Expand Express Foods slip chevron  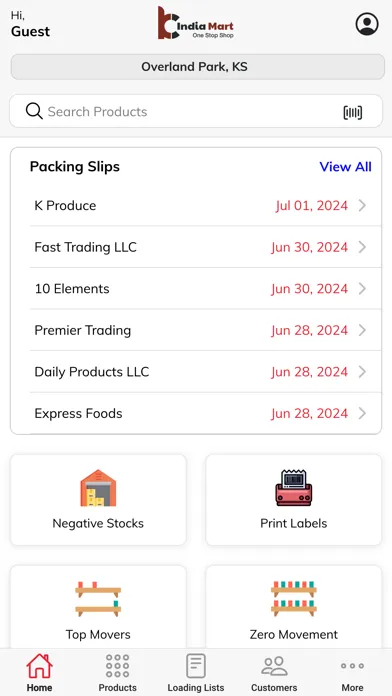point(362,414)
